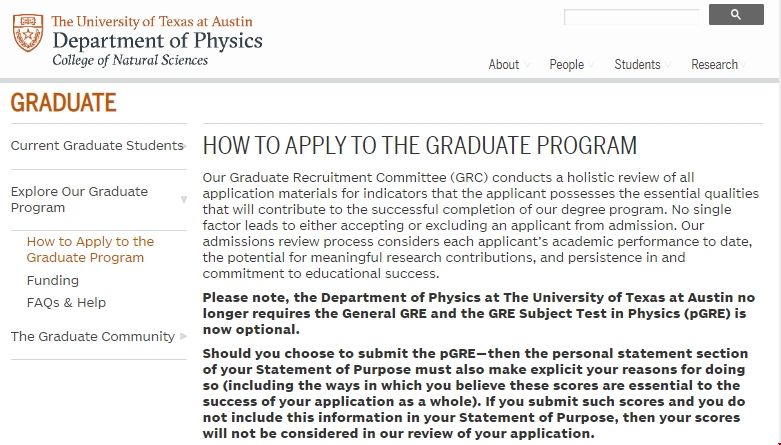Image resolution: width=781 pixels, height=445 pixels.
Task: Click inside the search text field
Action: pos(632,17)
